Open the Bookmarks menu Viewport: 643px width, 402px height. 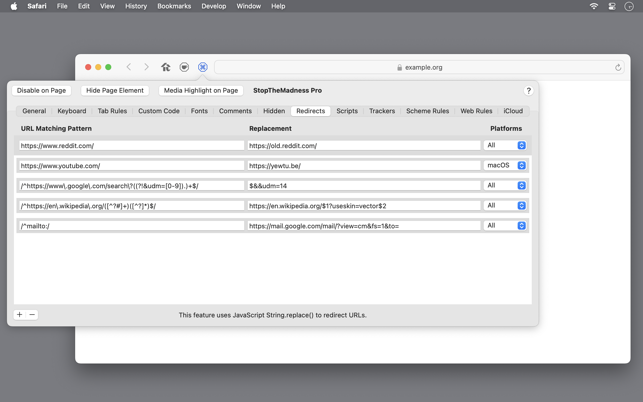[x=174, y=6]
